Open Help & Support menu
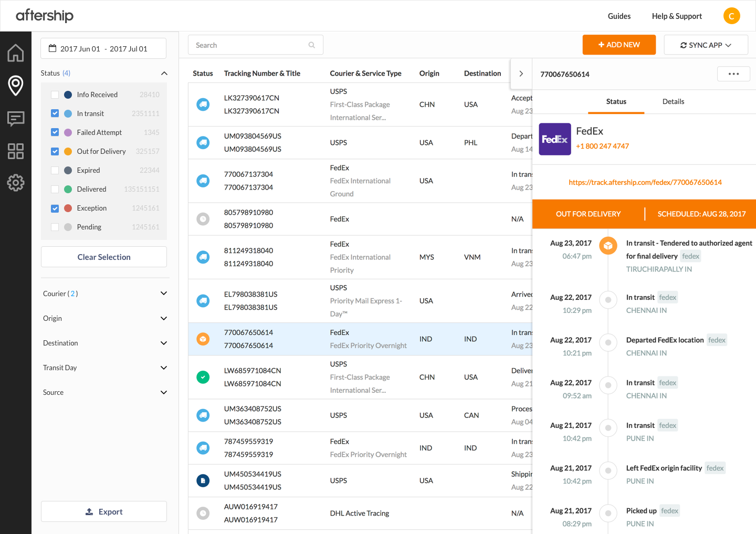 [x=677, y=16]
